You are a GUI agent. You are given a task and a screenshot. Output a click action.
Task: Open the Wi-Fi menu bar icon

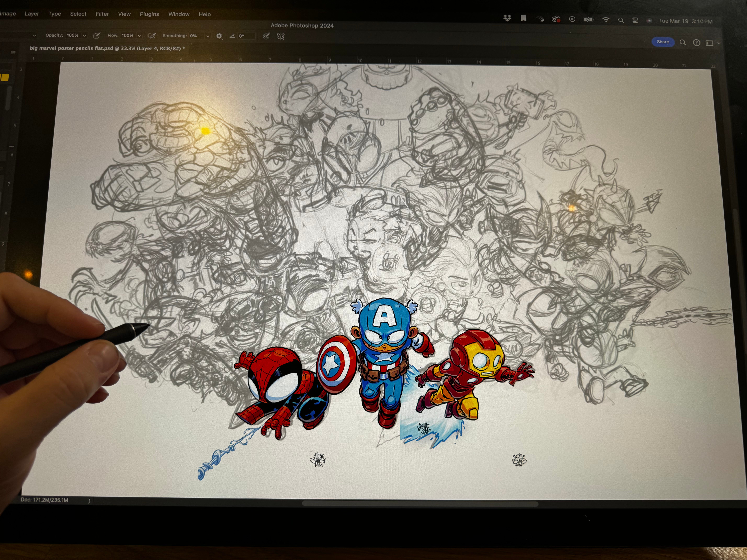(x=606, y=20)
